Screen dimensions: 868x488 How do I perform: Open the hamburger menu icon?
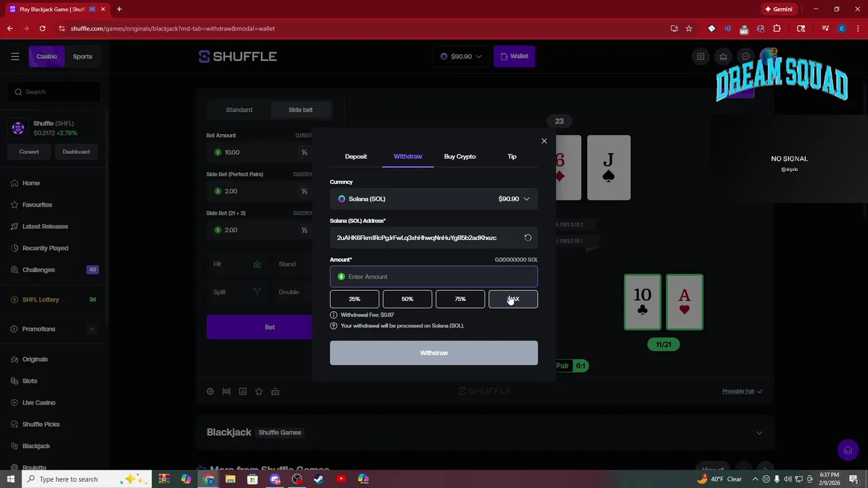pos(15,56)
